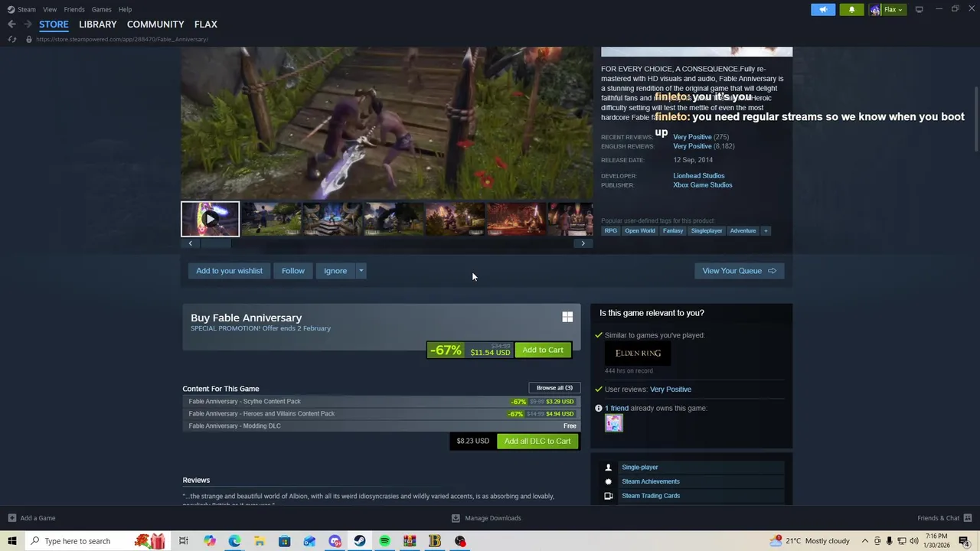Open Manage Downloads

pos(486,518)
